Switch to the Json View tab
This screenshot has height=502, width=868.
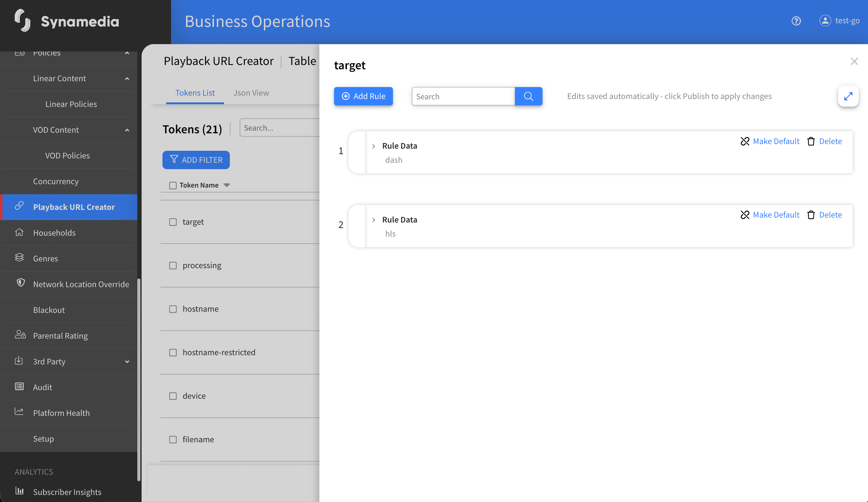point(251,93)
